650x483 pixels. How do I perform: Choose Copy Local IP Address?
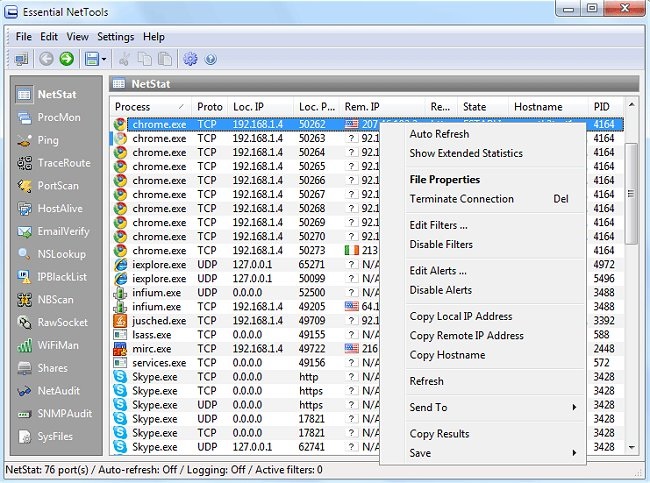tap(495, 316)
